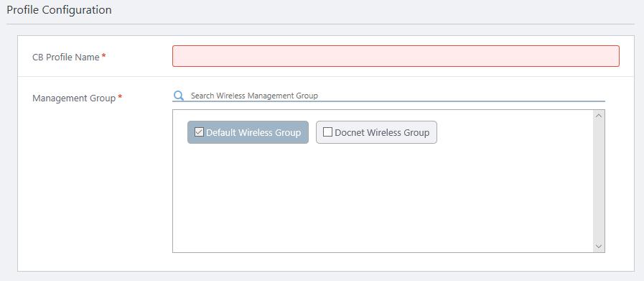Click the CB Profile Name label
The width and height of the screenshot is (644, 281).
(66, 57)
